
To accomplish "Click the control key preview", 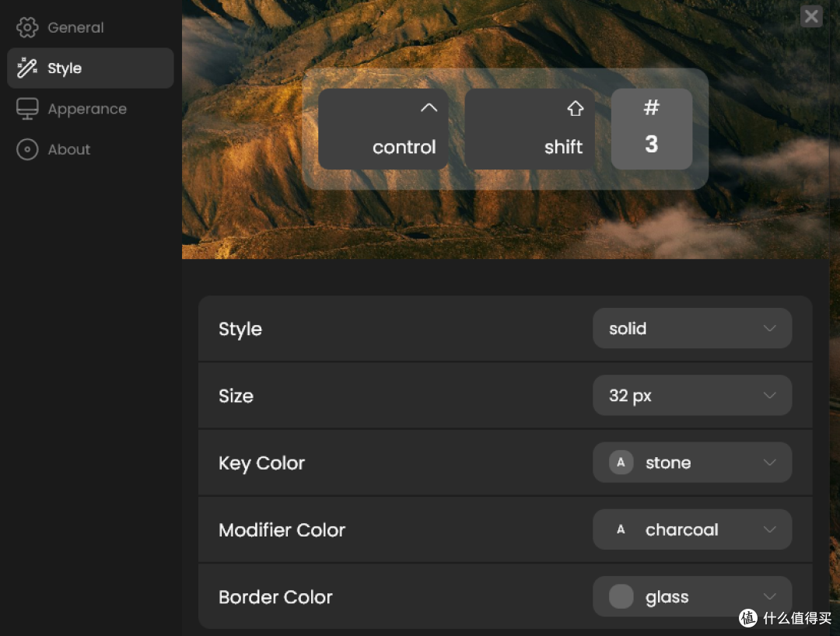I will coord(383,129).
